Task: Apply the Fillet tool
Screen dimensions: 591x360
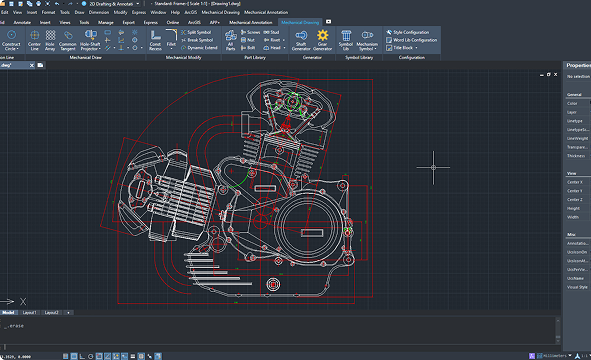Action: pyautogui.click(x=171, y=38)
